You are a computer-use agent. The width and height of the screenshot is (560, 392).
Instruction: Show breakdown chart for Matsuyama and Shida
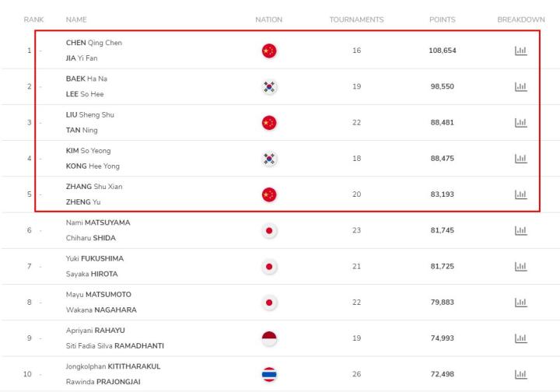click(x=520, y=231)
